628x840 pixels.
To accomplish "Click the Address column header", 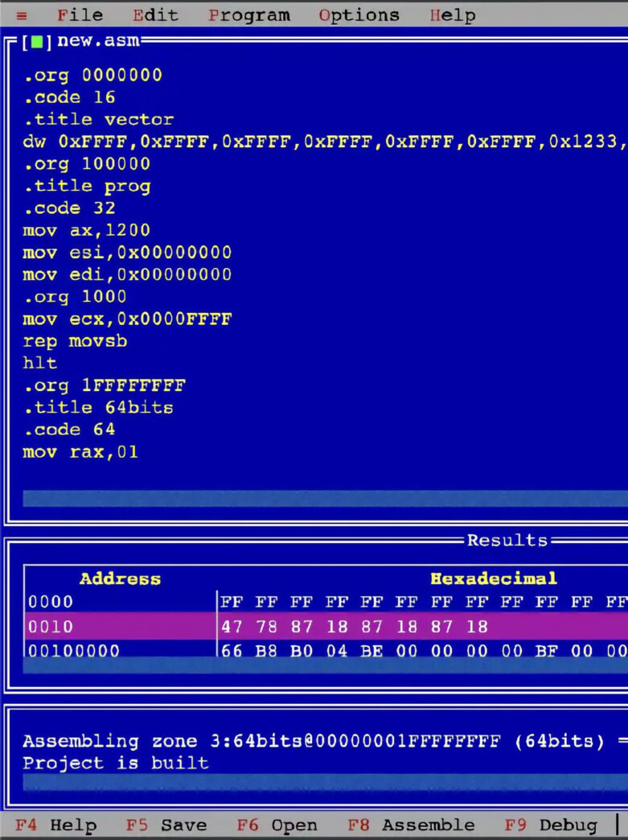I will pos(120,579).
